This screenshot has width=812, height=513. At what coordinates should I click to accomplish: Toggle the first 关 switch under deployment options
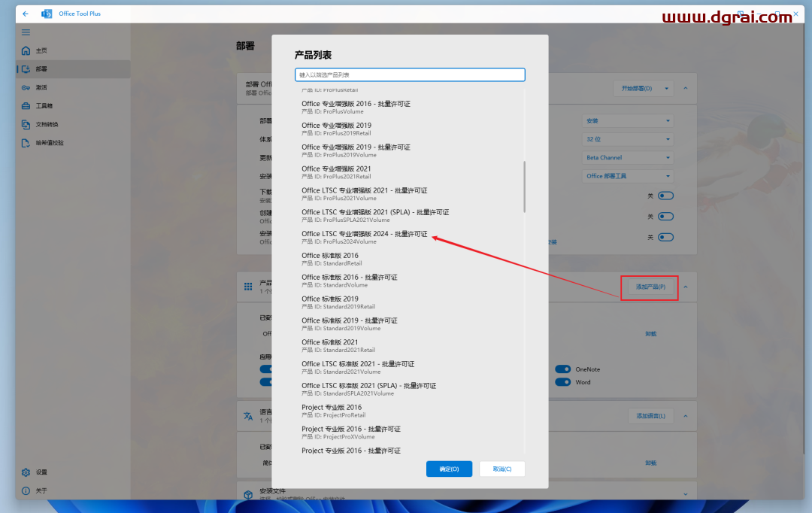[665, 196]
